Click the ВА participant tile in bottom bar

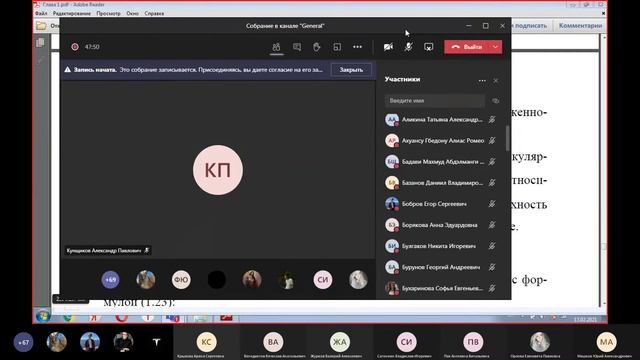(273, 342)
